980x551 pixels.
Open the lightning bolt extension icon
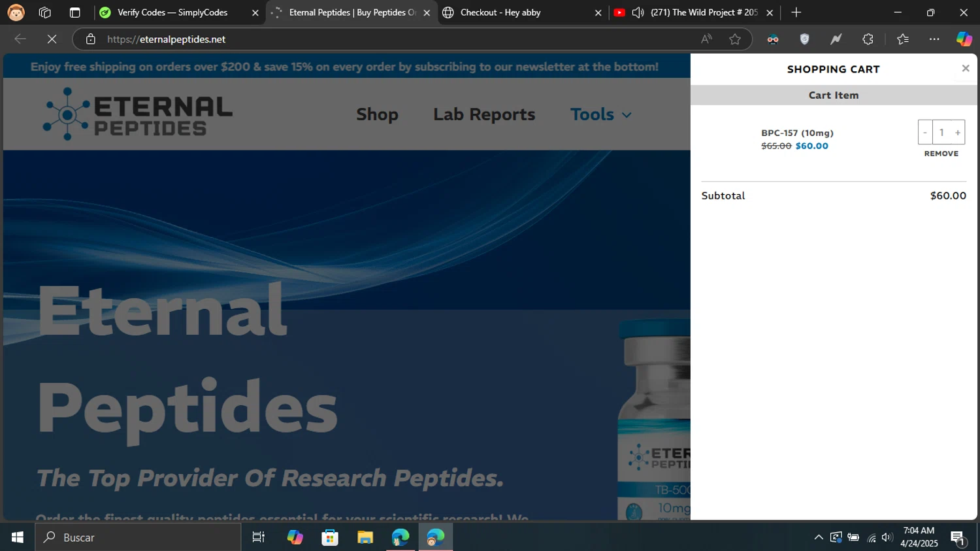tap(836, 39)
